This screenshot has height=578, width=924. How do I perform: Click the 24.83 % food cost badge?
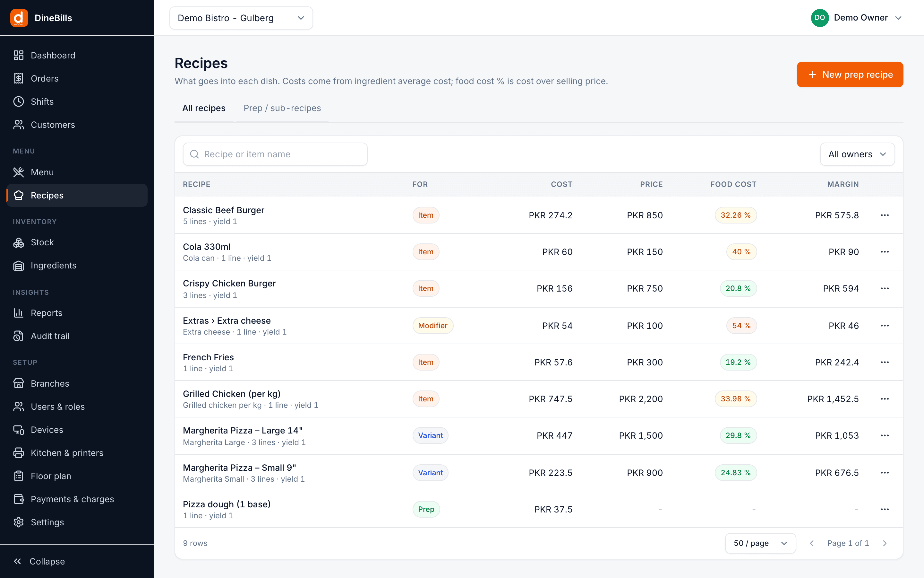[x=735, y=472]
